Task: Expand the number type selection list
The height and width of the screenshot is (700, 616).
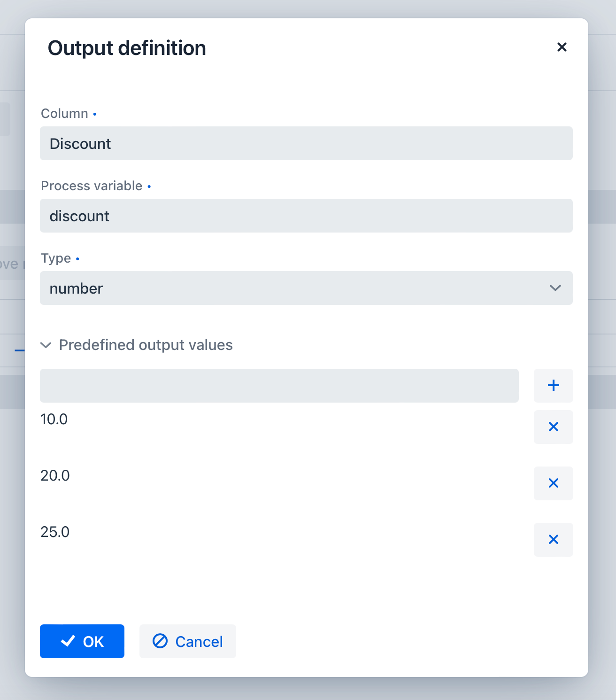Action: (x=306, y=288)
